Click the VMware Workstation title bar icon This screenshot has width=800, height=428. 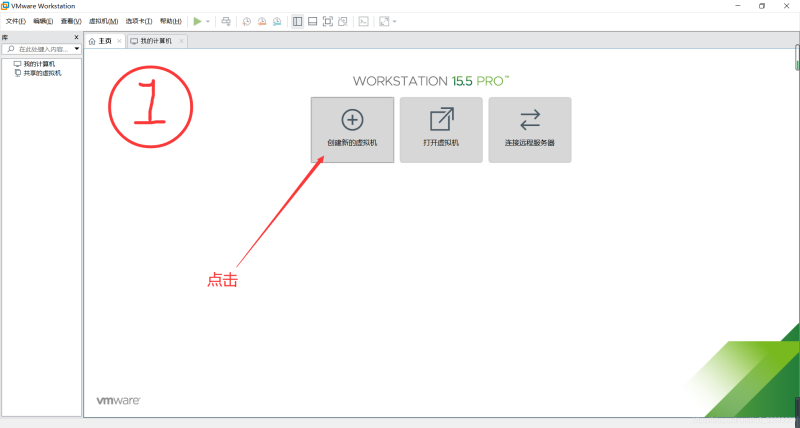[x=5, y=6]
